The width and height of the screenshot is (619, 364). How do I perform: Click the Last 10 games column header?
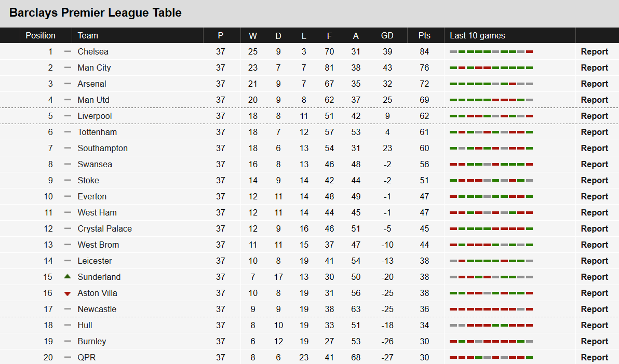pyautogui.click(x=477, y=35)
